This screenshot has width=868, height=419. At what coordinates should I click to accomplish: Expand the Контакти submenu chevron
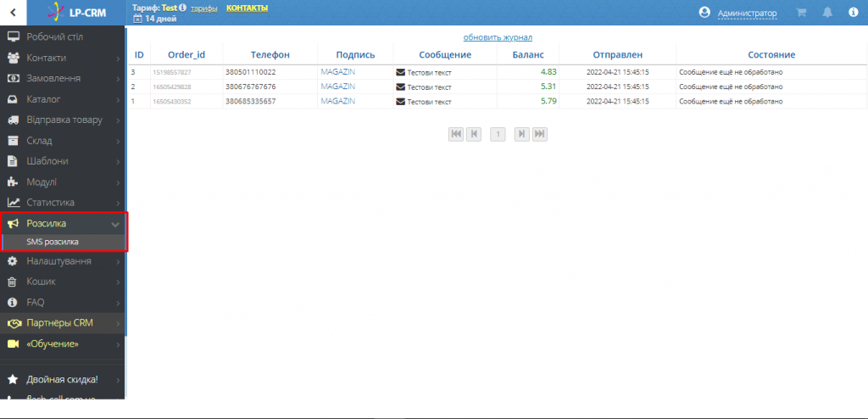(118, 59)
